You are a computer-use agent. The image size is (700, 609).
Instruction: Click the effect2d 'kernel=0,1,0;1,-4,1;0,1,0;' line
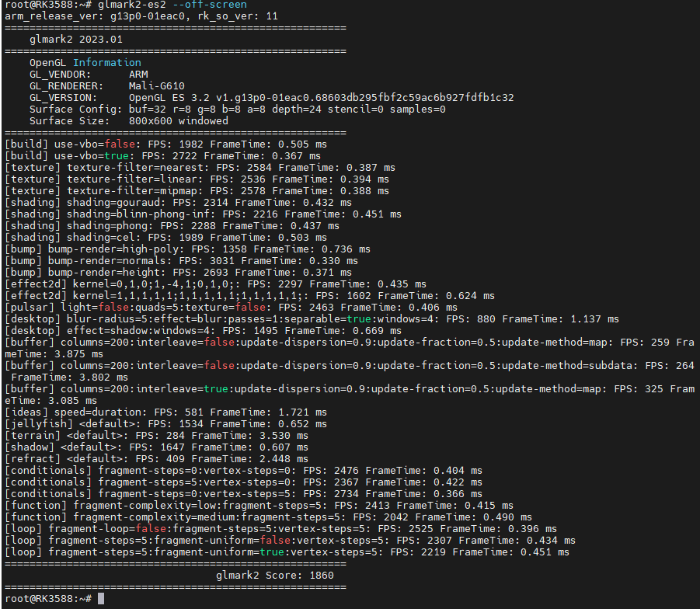pyautogui.click(x=216, y=284)
